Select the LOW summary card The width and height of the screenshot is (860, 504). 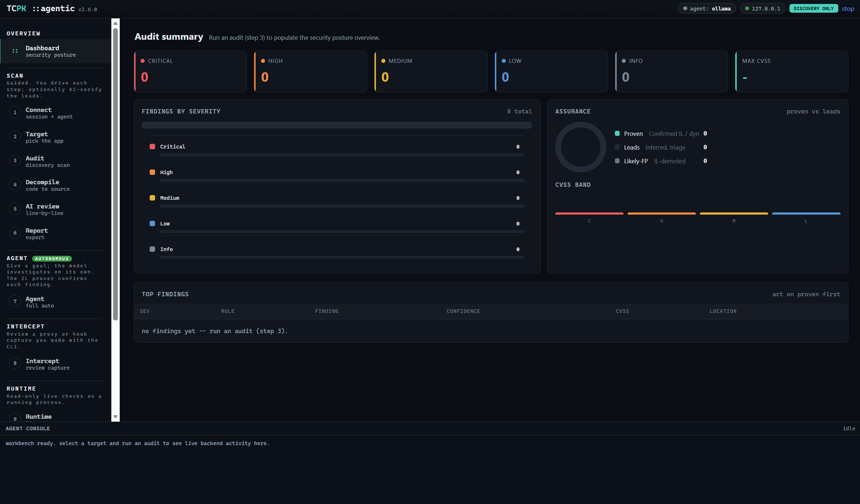551,72
